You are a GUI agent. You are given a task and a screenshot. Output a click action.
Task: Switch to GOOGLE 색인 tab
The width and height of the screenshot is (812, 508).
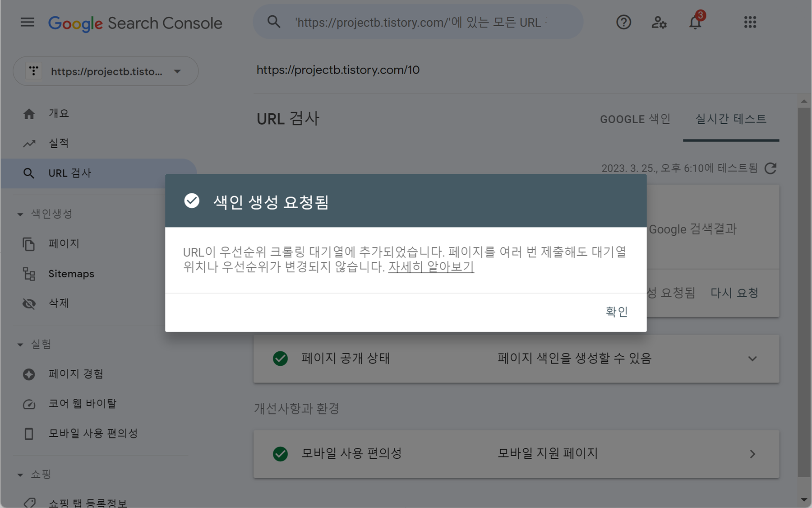click(x=635, y=119)
